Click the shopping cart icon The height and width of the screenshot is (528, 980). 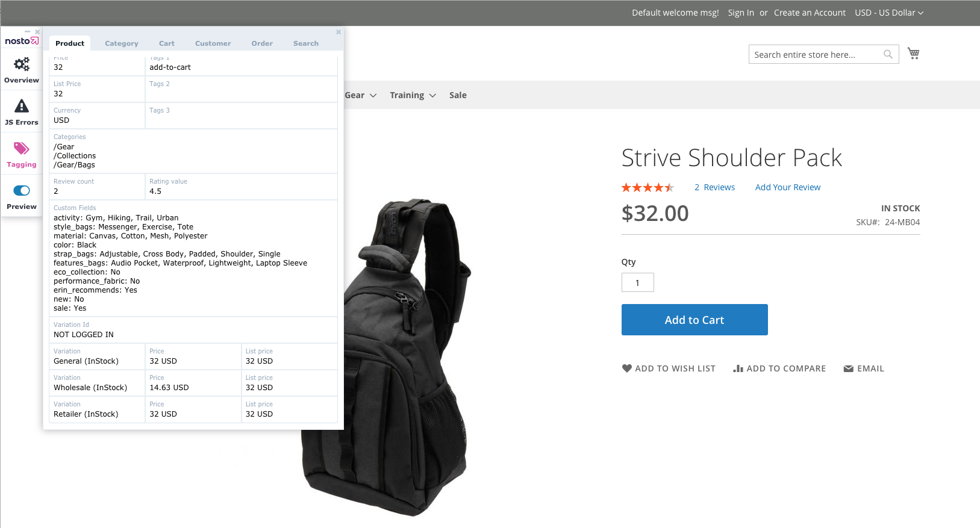pyautogui.click(x=913, y=54)
